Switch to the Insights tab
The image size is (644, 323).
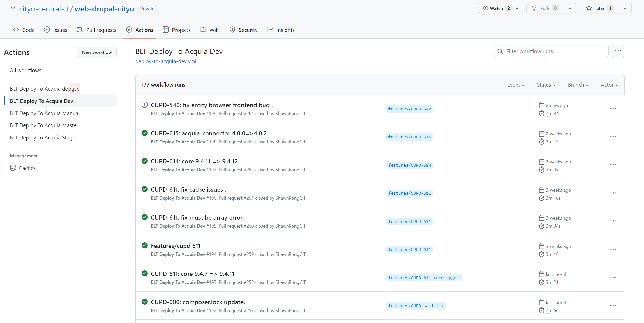click(x=281, y=30)
